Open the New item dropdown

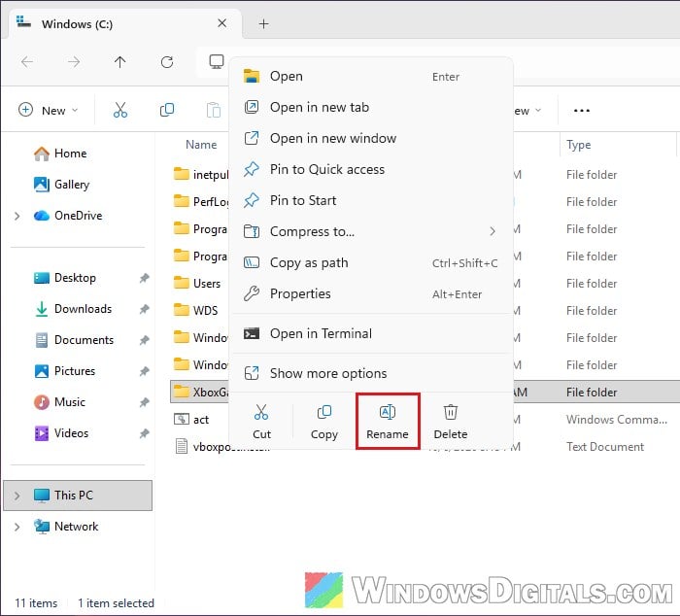(49, 110)
